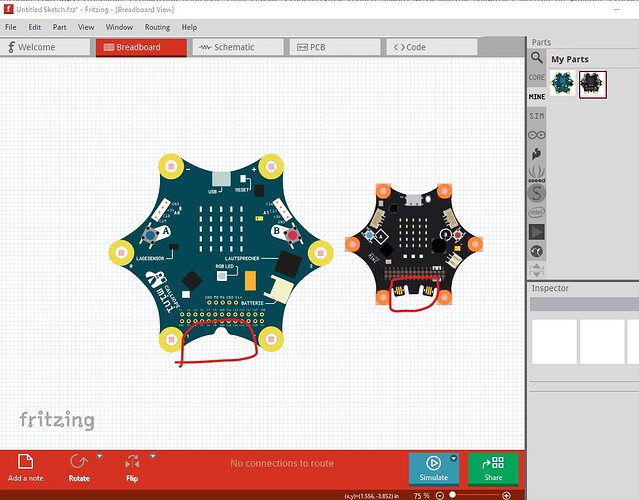
Task: Click the 75 % zoom value
Action: point(421,496)
